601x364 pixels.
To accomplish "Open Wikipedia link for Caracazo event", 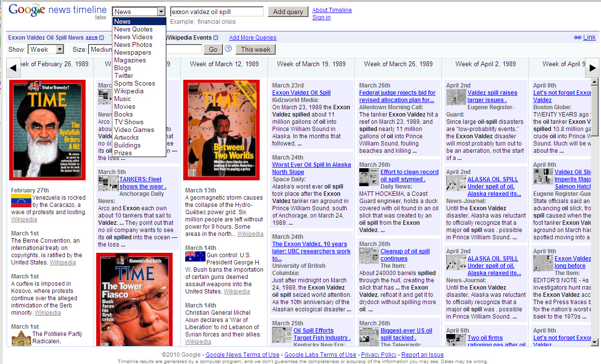I will pos(24,219).
